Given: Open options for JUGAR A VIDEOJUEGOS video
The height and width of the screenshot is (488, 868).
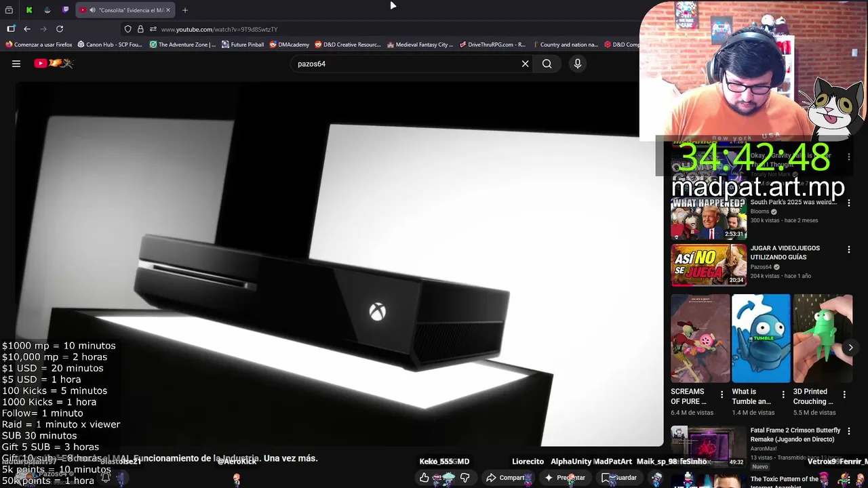Looking at the screenshot, I should coord(849,250).
